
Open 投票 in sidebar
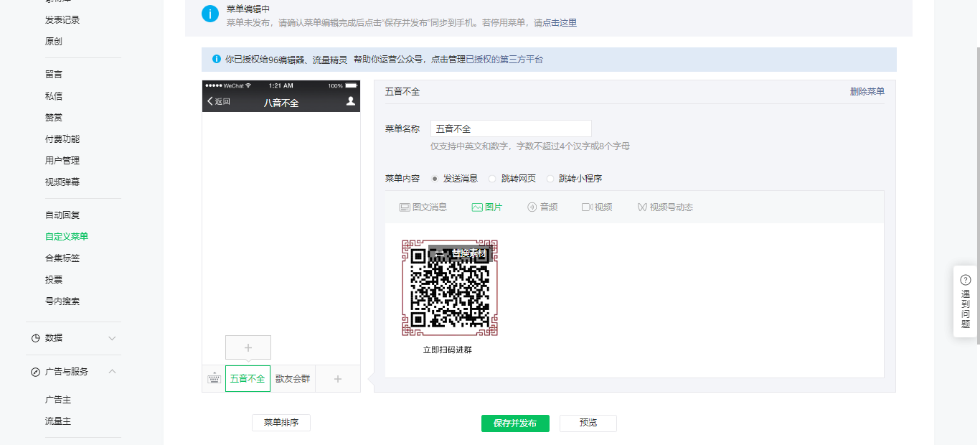pyautogui.click(x=54, y=280)
